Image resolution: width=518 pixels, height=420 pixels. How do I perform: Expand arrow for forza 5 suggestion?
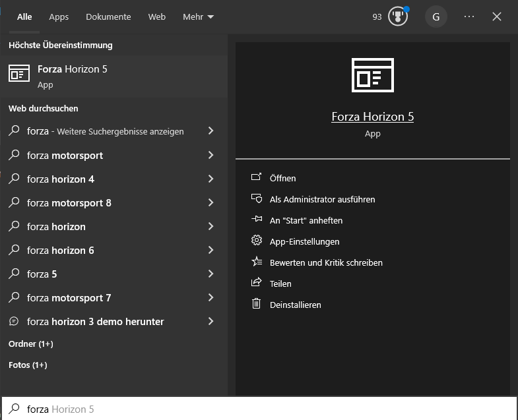[210, 274]
